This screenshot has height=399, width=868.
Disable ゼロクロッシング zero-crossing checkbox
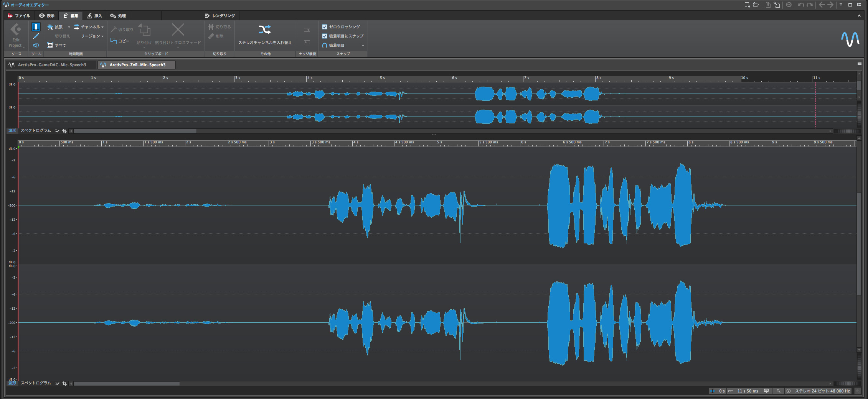click(x=325, y=27)
